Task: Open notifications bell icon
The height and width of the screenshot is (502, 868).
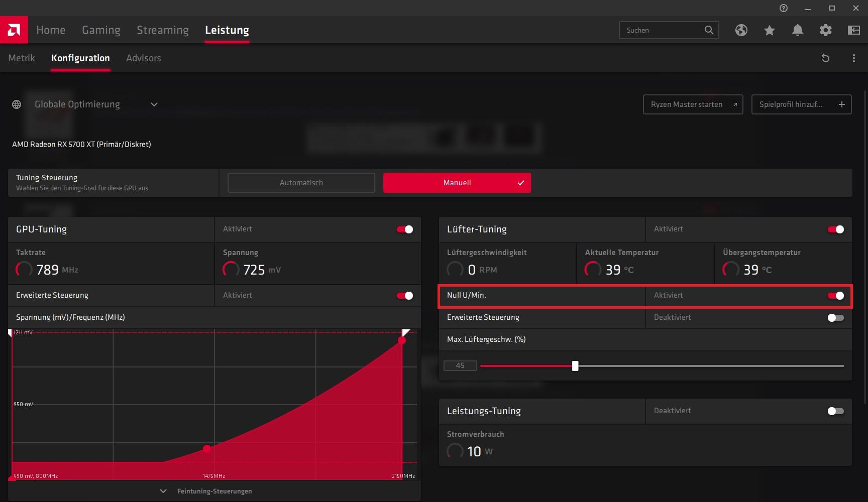Action: [798, 30]
